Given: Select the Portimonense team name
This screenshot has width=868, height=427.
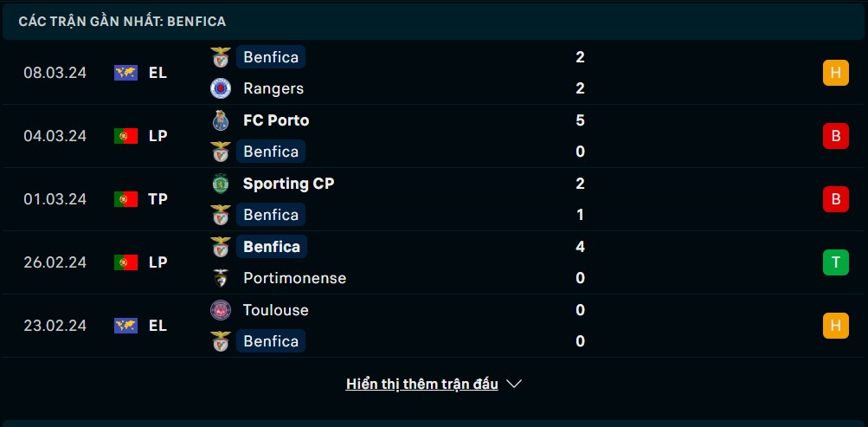Looking at the screenshot, I should tap(294, 278).
